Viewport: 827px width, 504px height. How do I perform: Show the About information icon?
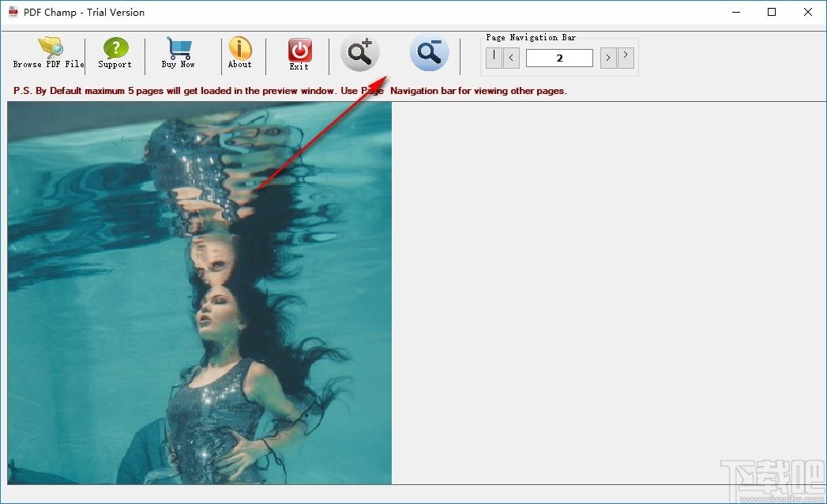pyautogui.click(x=240, y=53)
